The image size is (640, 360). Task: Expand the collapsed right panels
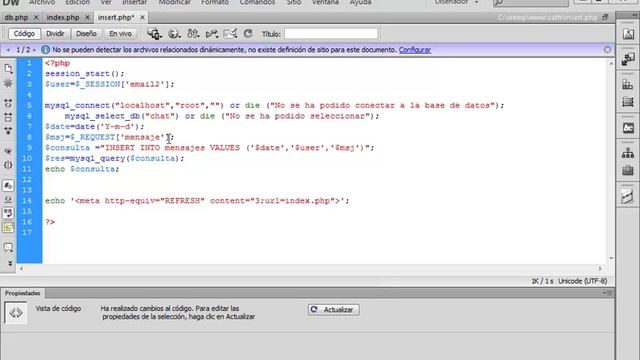pos(635,15)
